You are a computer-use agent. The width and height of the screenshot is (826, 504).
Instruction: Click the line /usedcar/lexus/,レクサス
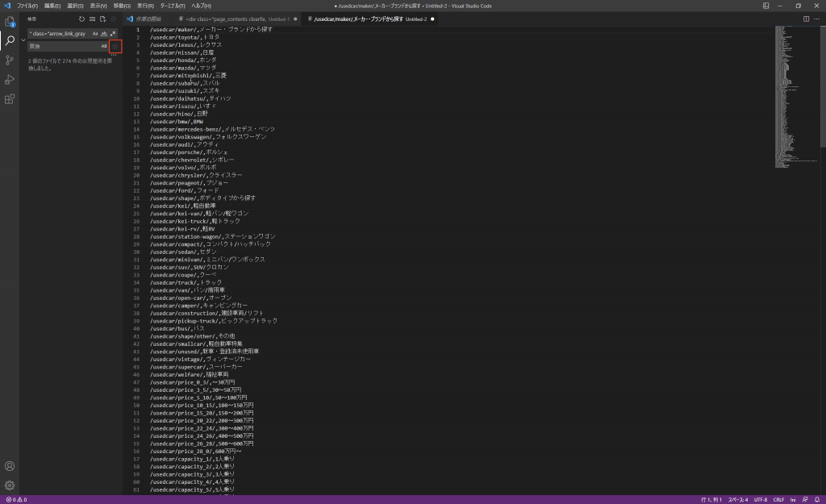tap(186, 45)
